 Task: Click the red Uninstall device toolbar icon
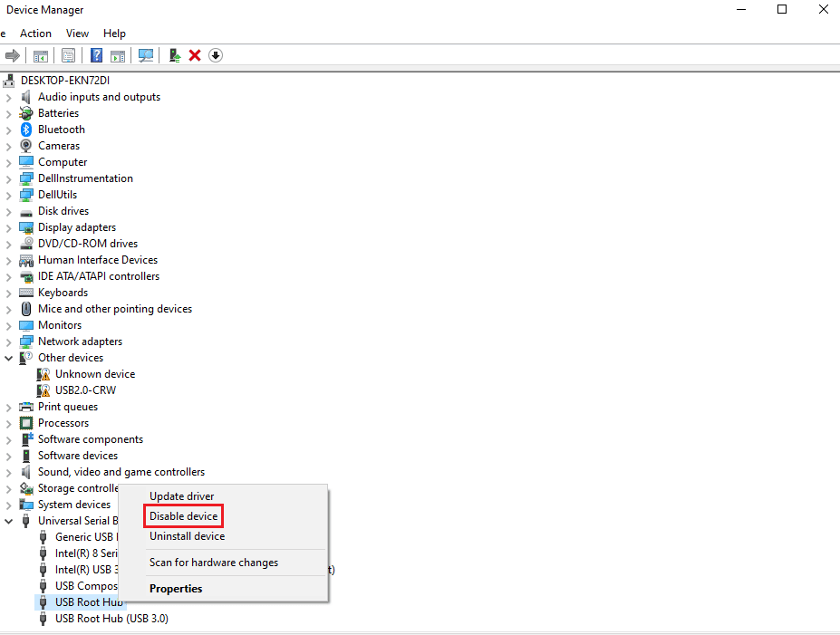(x=194, y=55)
